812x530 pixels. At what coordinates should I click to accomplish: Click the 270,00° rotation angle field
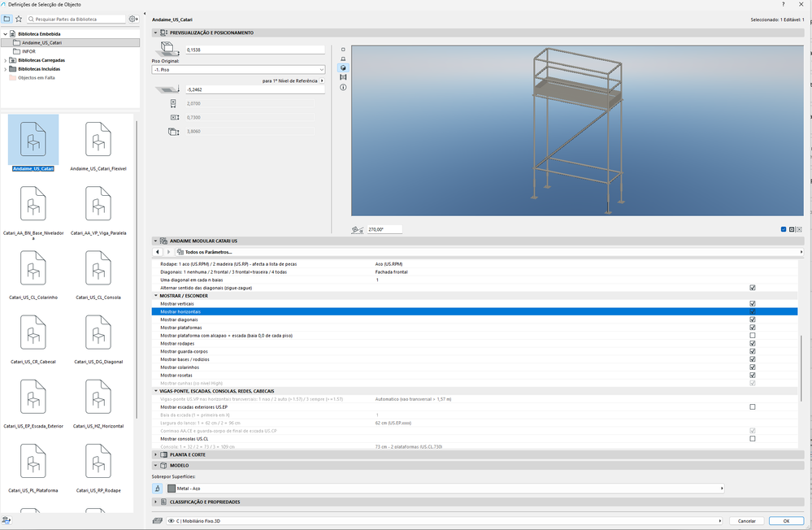pos(384,229)
